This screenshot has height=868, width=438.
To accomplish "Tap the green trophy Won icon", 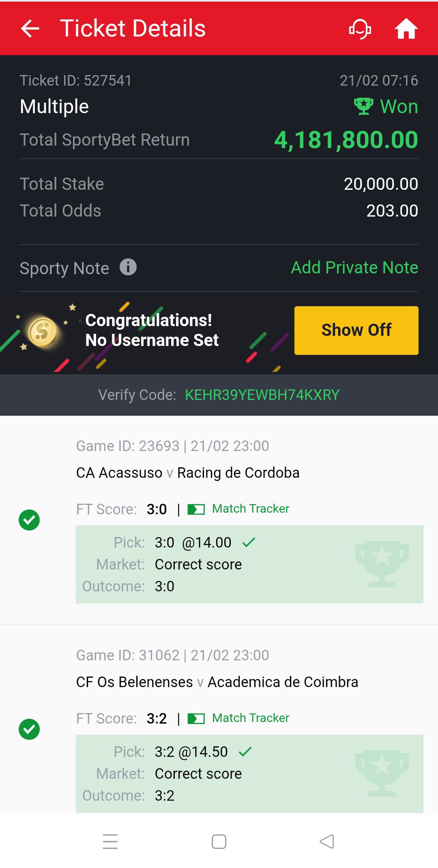I will click(x=363, y=106).
